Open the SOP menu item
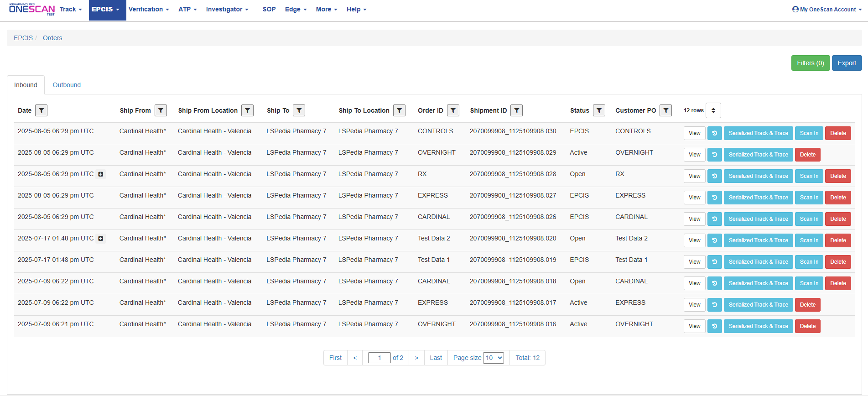Screen dimensions: 868x412 tap(269, 9)
